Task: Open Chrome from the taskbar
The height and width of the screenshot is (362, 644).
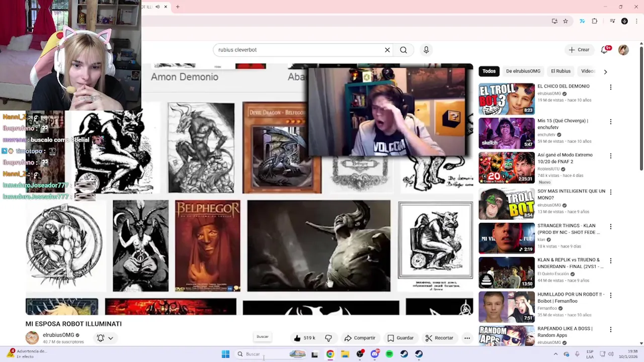Action: pos(330,354)
